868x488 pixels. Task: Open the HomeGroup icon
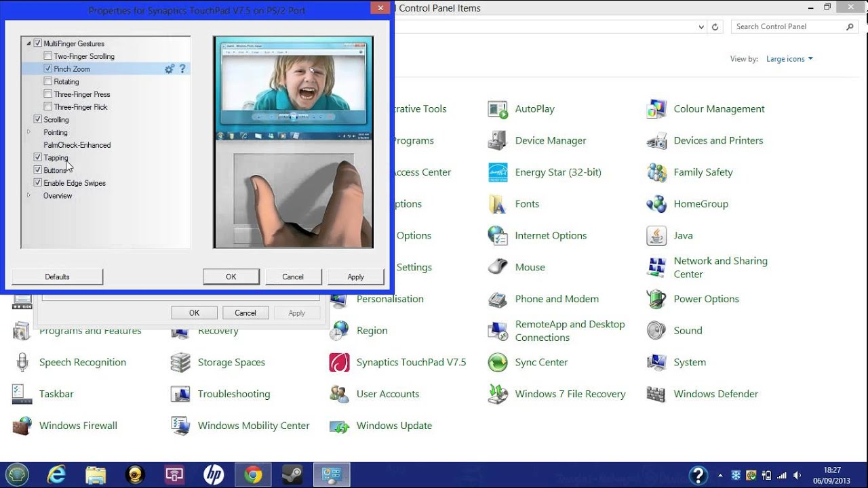click(x=656, y=204)
